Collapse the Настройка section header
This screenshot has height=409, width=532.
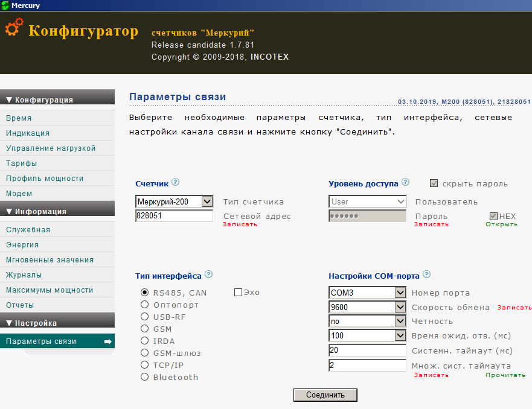pyautogui.click(x=57, y=320)
